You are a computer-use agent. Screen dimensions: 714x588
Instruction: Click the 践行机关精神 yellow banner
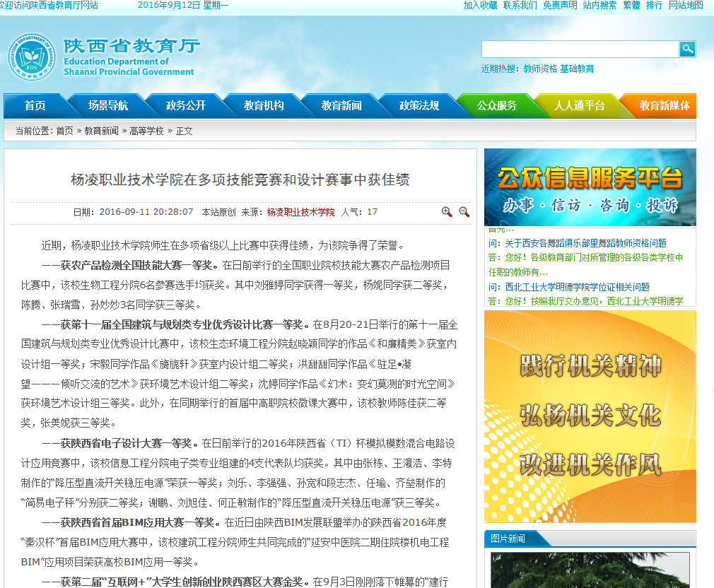coord(590,416)
